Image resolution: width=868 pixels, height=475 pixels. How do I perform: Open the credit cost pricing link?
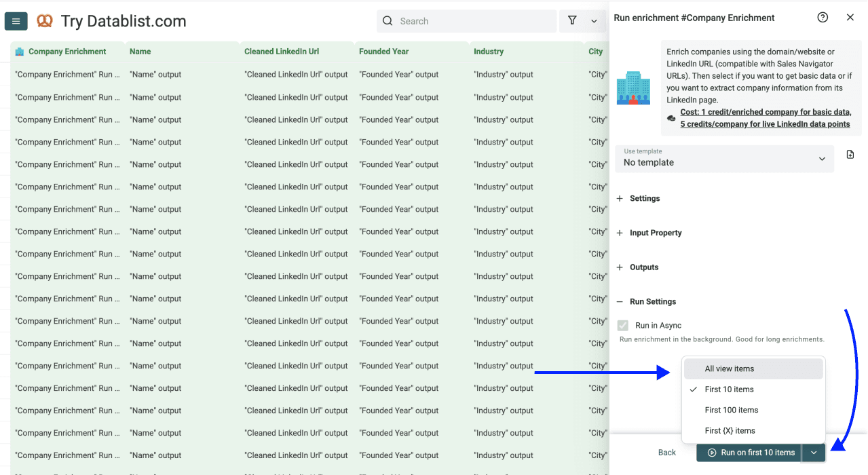point(766,117)
